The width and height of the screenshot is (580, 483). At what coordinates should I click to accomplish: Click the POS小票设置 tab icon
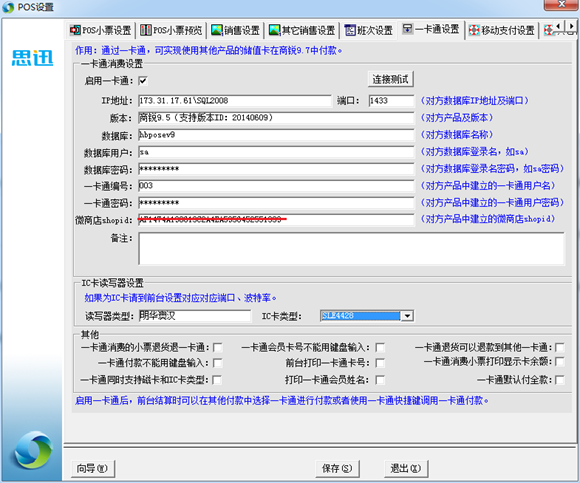(x=75, y=30)
